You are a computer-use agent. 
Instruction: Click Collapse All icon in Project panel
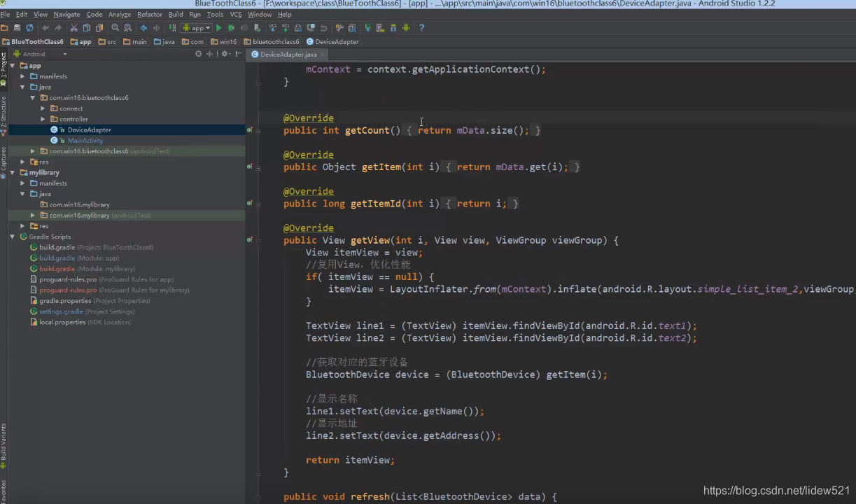tap(209, 54)
